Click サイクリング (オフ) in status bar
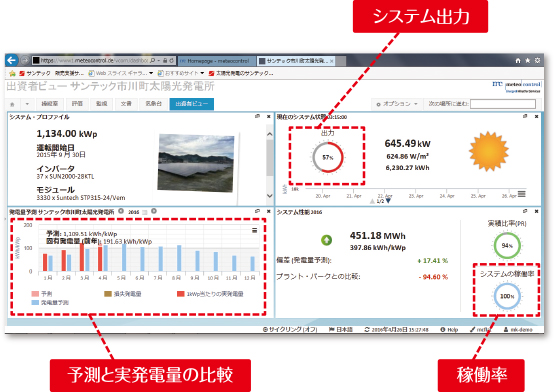 click(x=290, y=330)
